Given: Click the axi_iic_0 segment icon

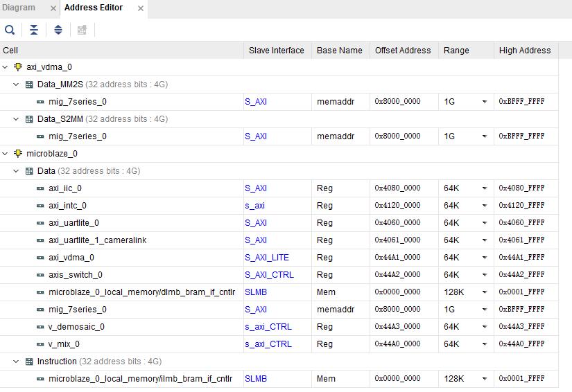Looking at the screenshot, I should 40,188.
